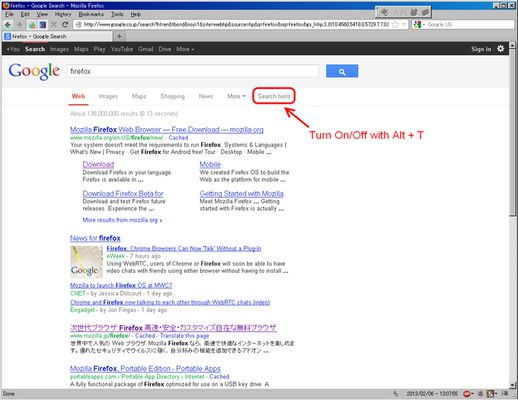This screenshot has width=518, height=400.
Task: Switch to Shopping results tab
Action: click(172, 96)
